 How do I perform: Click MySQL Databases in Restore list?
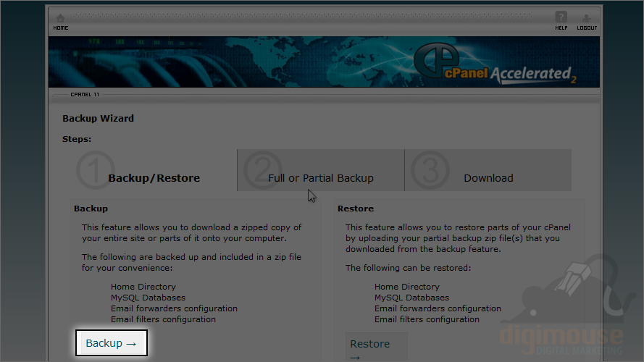coord(412,298)
